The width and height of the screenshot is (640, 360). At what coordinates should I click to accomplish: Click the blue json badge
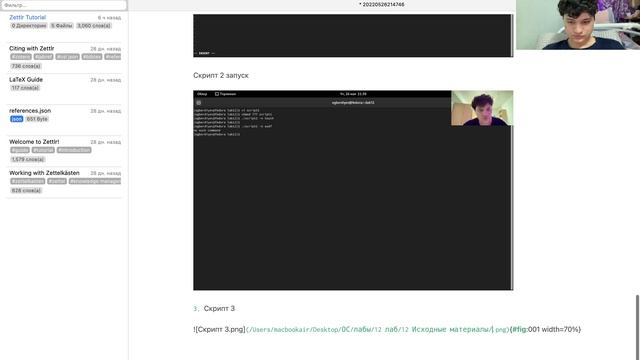[16, 119]
